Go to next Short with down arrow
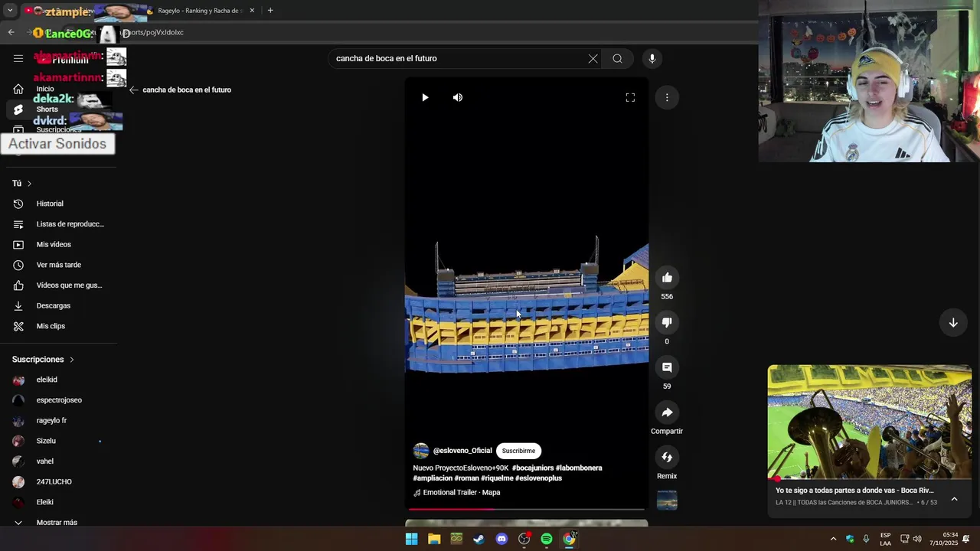 pyautogui.click(x=953, y=323)
